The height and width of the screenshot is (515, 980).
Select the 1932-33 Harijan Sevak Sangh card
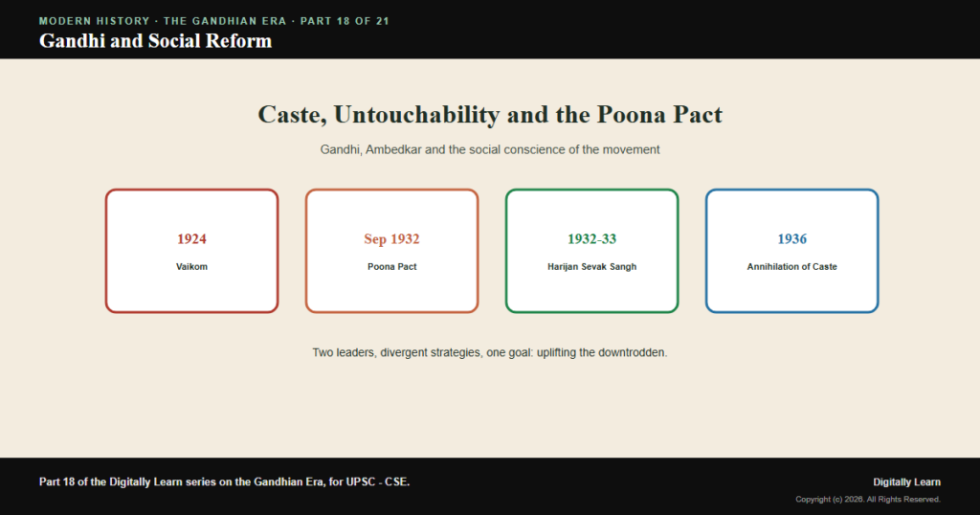point(591,251)
